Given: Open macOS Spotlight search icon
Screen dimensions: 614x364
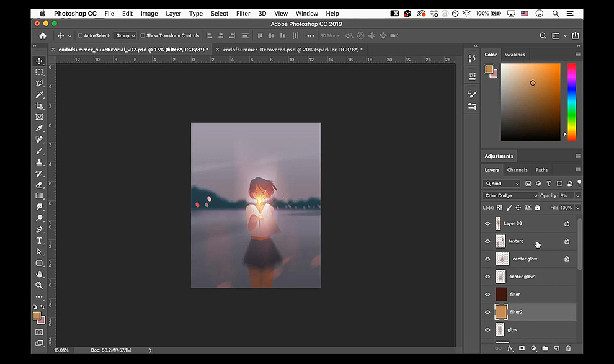Looking at the screenshot, I should click(555, 13).
